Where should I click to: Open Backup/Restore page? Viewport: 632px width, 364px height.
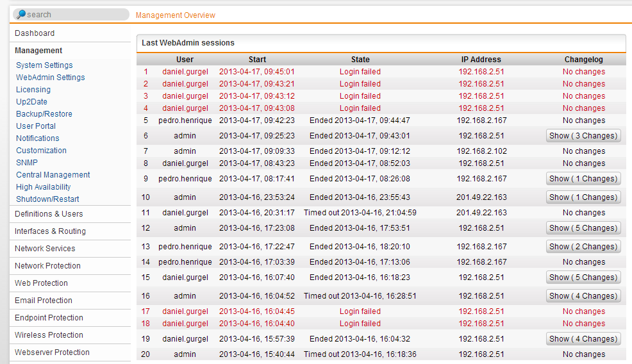click(44, 113)
